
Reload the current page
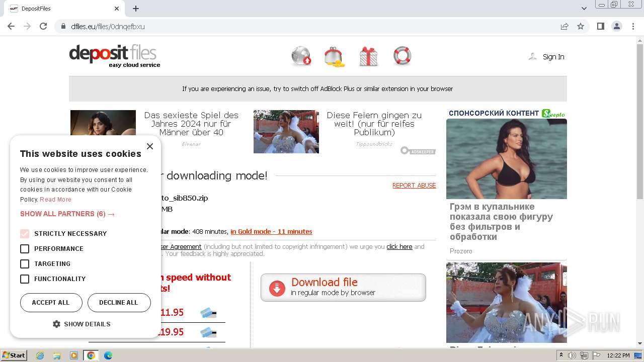[43, 26]
